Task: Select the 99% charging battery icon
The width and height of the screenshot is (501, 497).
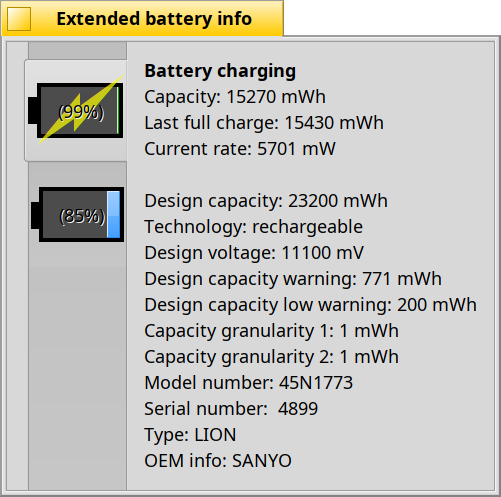Action: click(76, 110)
